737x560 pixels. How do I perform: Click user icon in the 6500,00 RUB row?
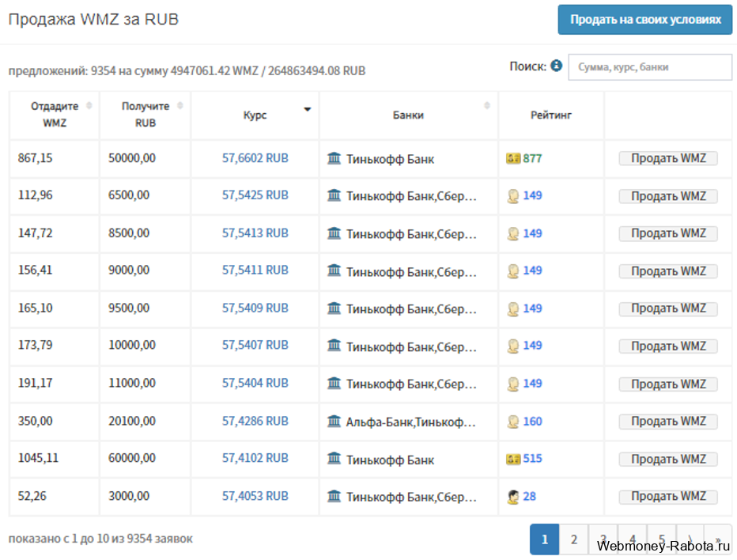tap(512, 195)
